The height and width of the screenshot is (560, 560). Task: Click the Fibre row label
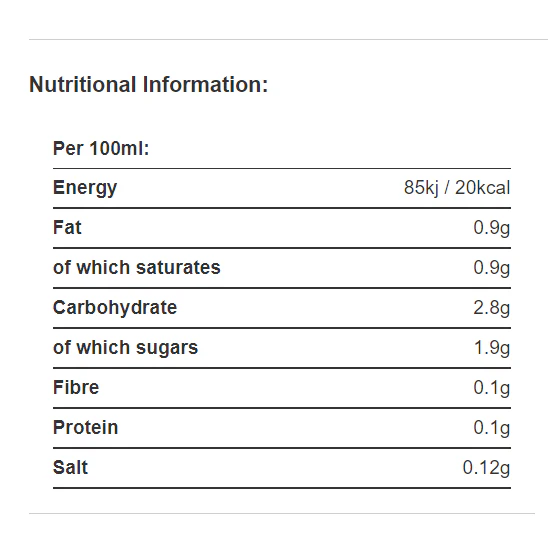(x=76, y=388)
